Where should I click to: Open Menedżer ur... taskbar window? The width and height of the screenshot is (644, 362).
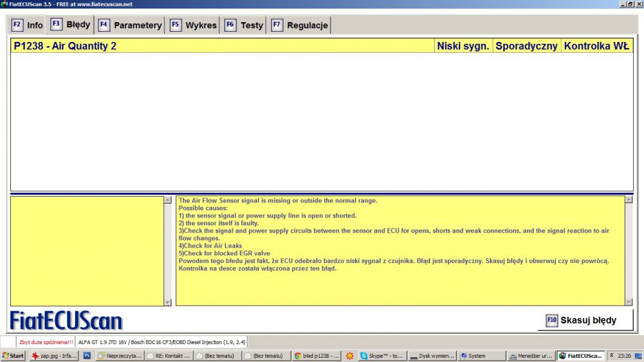(531, 356)
